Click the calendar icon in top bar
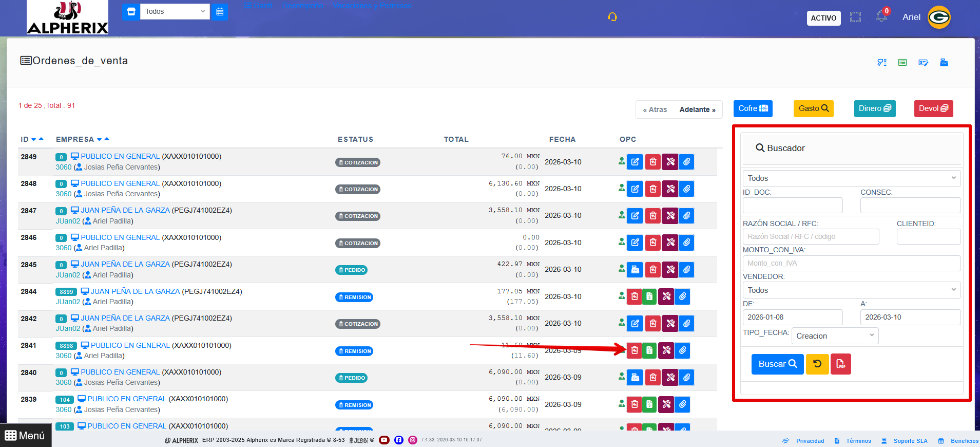Screen dimensions: 980x447 coord(220,12)
